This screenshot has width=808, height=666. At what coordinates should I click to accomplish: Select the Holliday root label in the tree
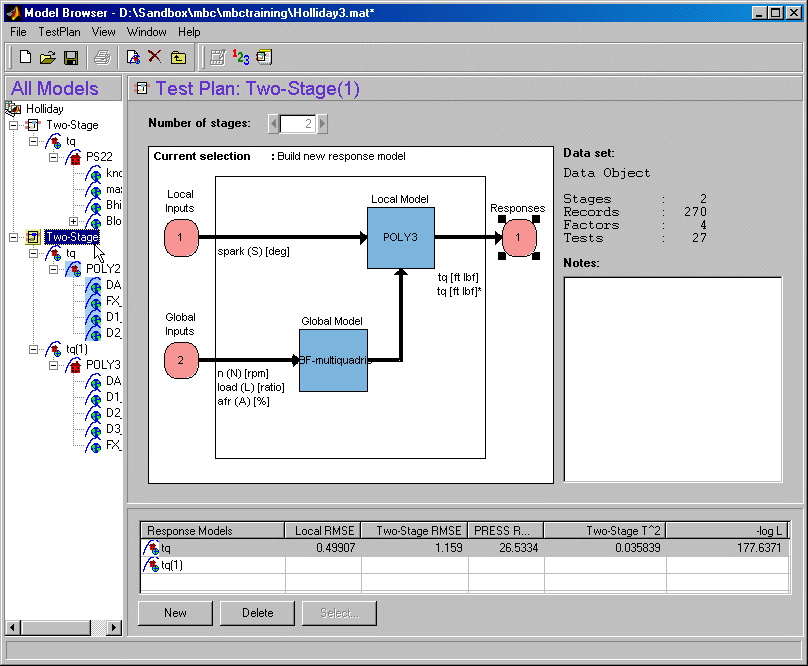tap(45, 109)
